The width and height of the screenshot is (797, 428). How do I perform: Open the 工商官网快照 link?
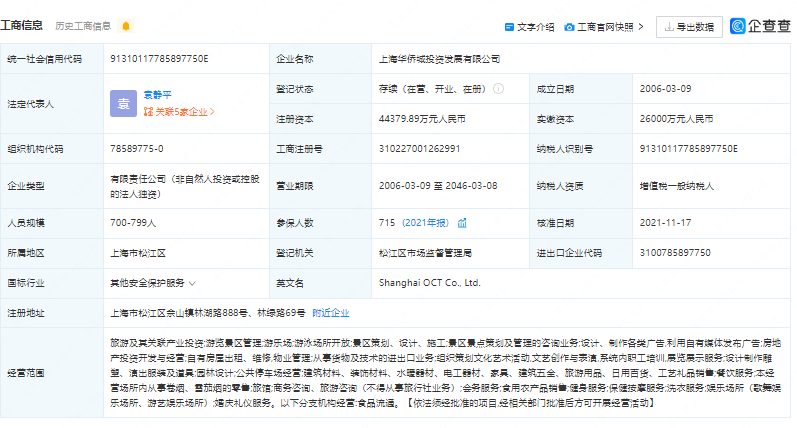pyautogui.click(x=605, y=27)
